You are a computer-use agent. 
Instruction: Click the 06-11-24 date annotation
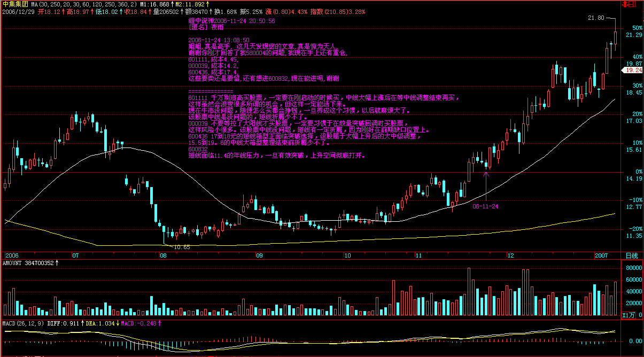(x=486, y=206)
